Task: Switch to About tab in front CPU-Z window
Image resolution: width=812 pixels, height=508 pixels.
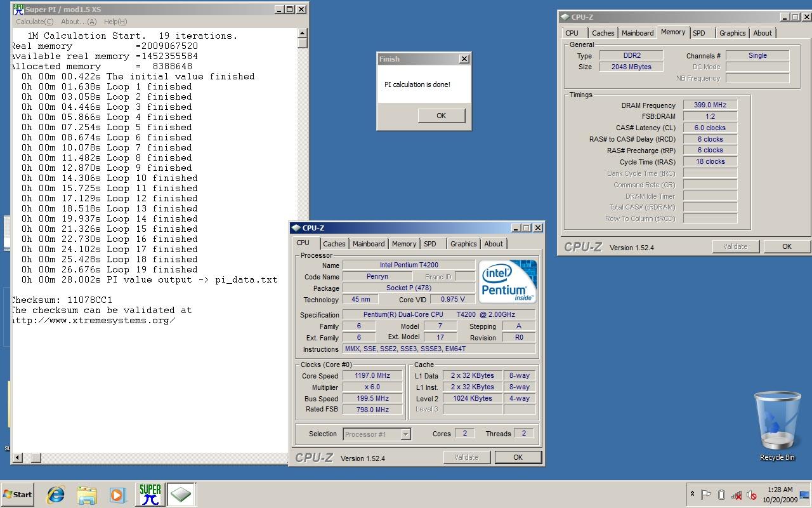Action: coord(494,244)
